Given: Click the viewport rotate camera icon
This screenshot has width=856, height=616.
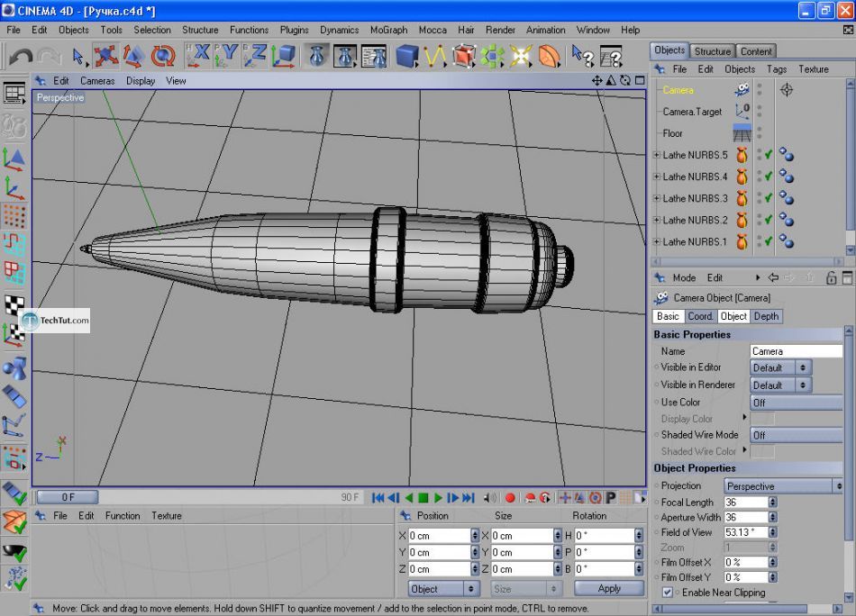Looking at the screenshot, I should (625, 81).
